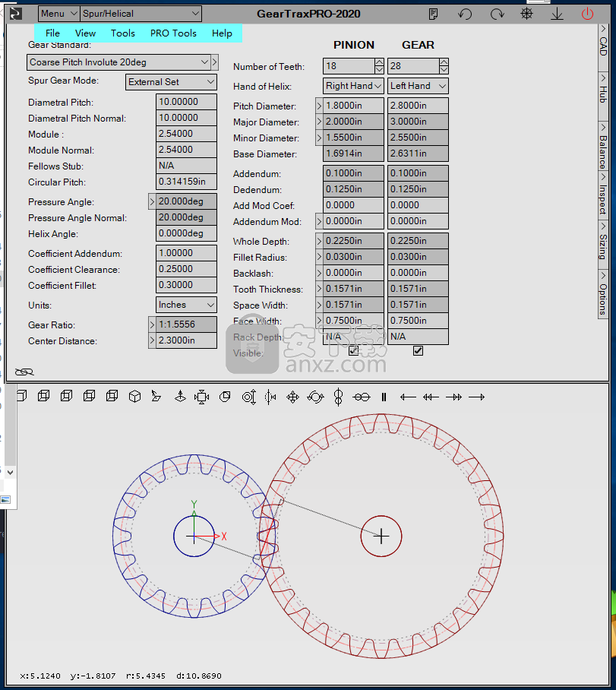Open the Spur Gear Mode dropdown

click(x=171, y=82)
